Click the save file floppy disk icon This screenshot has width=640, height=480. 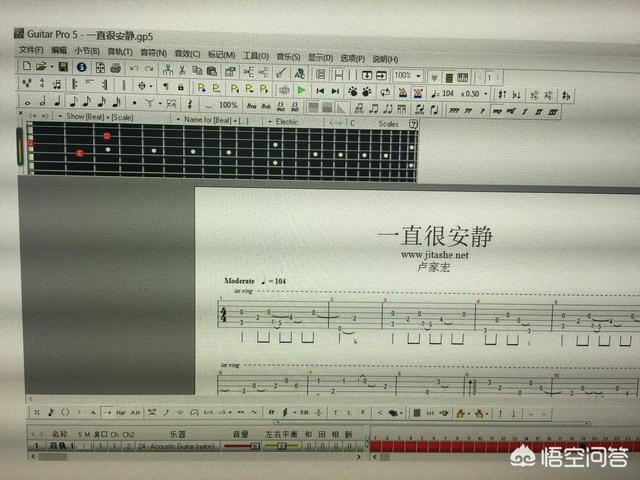(x=63, y=67)
